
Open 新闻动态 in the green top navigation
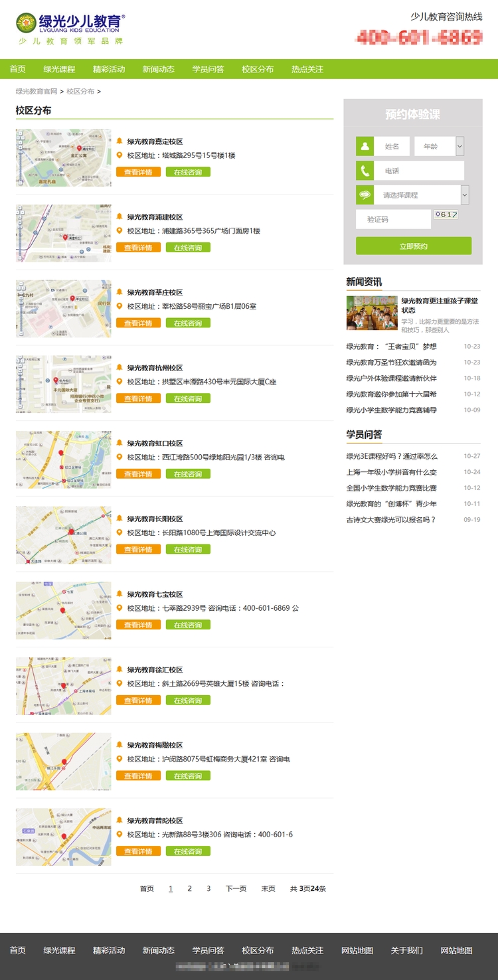tap(159, 69)
